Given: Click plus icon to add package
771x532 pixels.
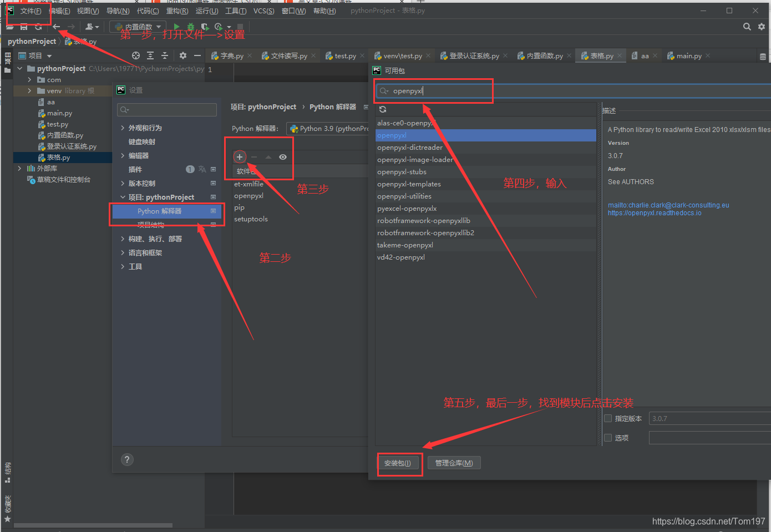Looking at the screenshot, I should click(240, 157).
